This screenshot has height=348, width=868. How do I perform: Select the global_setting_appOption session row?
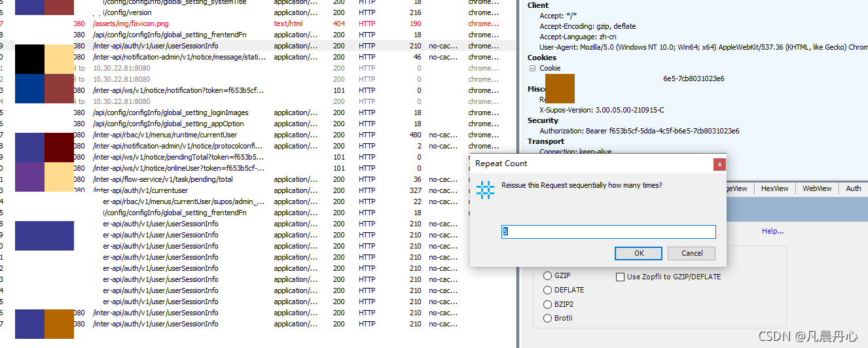[x=259, y=124]
